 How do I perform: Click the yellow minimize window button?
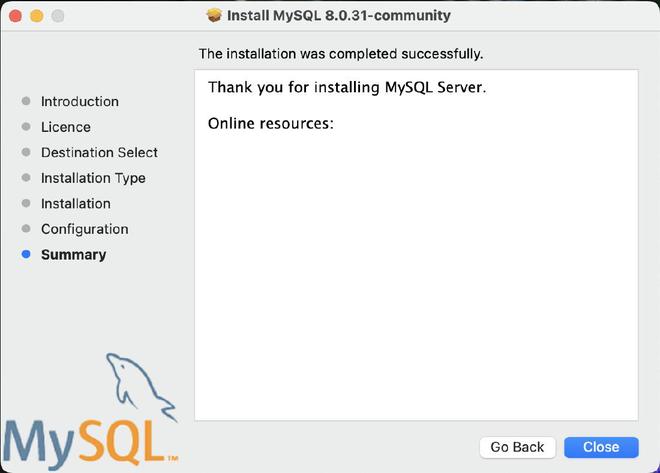[37, 16]
